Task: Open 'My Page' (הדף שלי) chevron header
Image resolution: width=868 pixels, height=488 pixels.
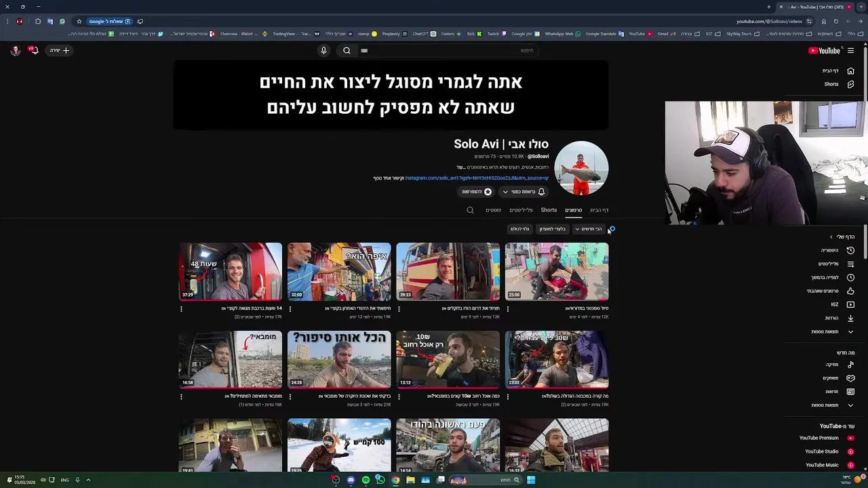Action: click(842, 237)
